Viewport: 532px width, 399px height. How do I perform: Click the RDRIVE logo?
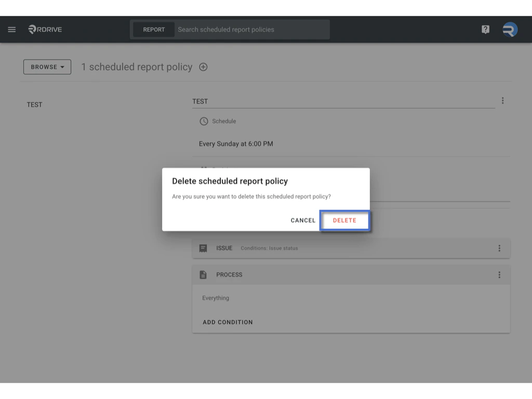coord(45,29)
